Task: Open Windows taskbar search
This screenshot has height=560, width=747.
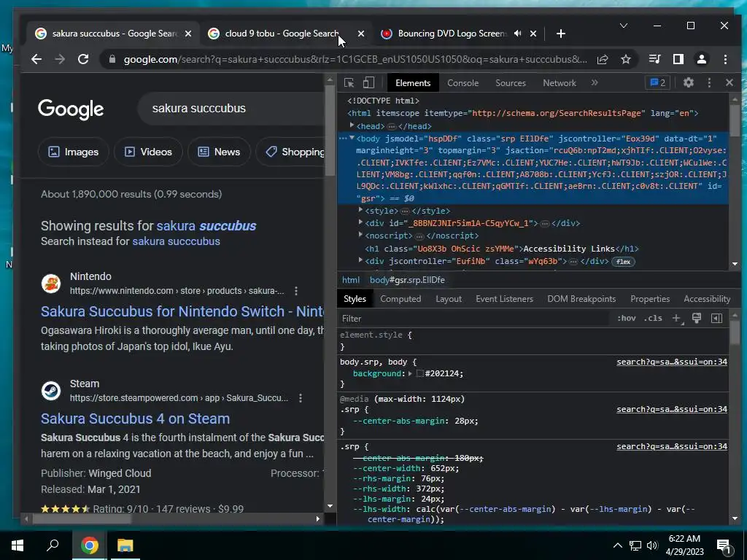Action: click(x=53, y=545)
